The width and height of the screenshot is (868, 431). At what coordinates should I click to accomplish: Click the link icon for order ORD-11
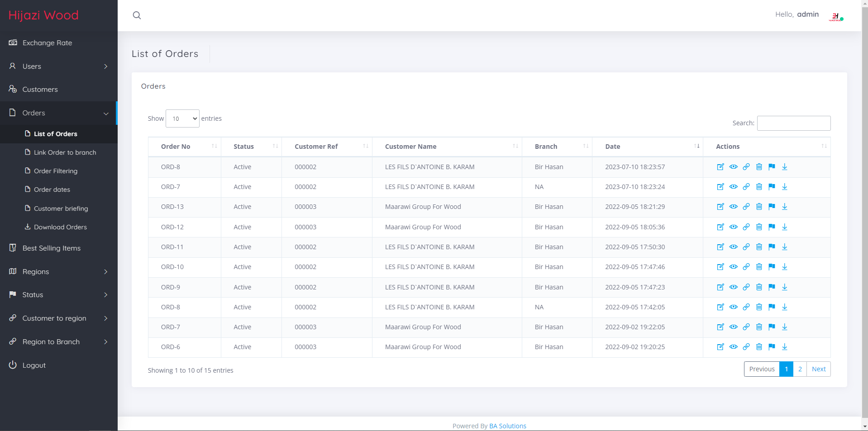point(746,247)
